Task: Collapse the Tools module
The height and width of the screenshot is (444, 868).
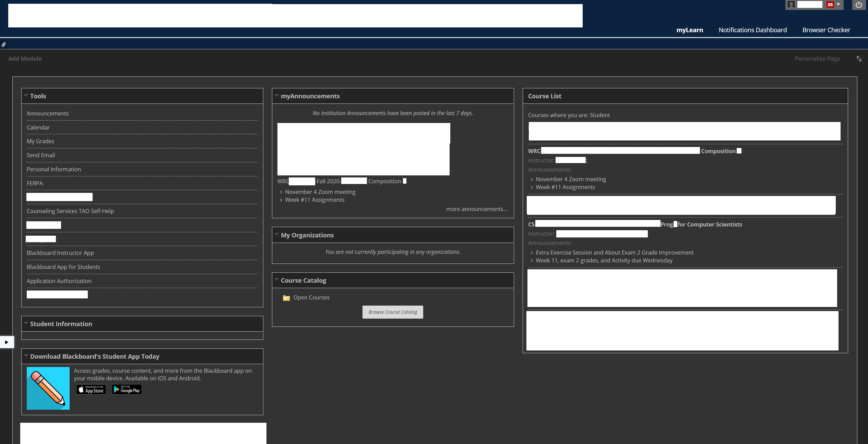Action: point(26,96)
